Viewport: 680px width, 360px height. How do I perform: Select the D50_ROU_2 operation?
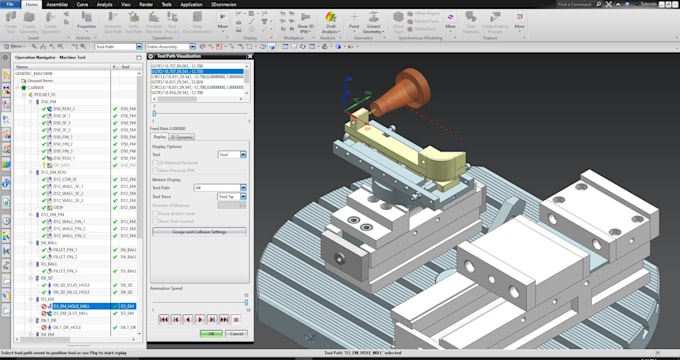pyautogui.click(x=64, y=108)
